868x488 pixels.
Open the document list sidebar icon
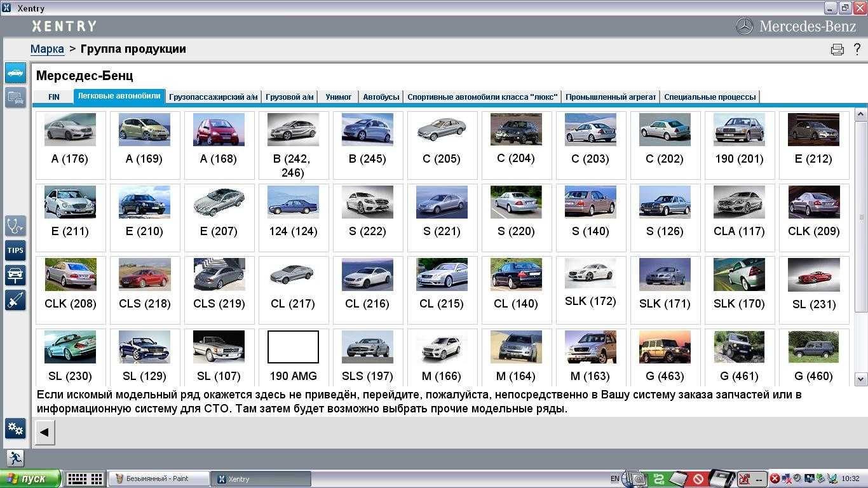point(15,97)
